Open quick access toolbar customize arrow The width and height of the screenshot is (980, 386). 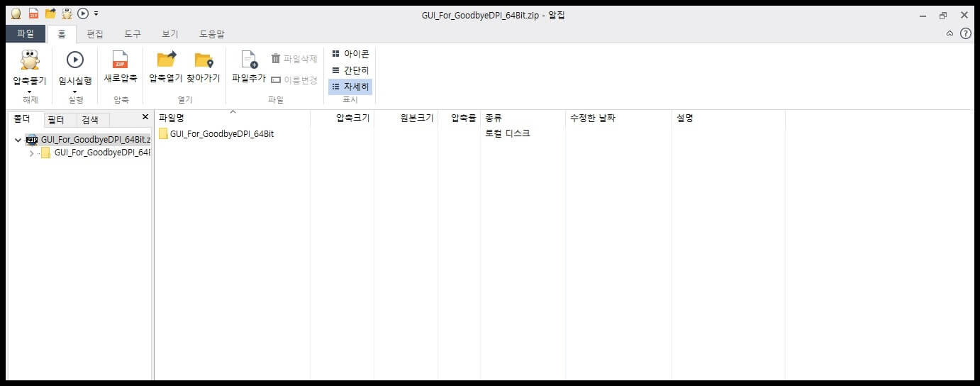pyautogui.click(x=96, y=13)
